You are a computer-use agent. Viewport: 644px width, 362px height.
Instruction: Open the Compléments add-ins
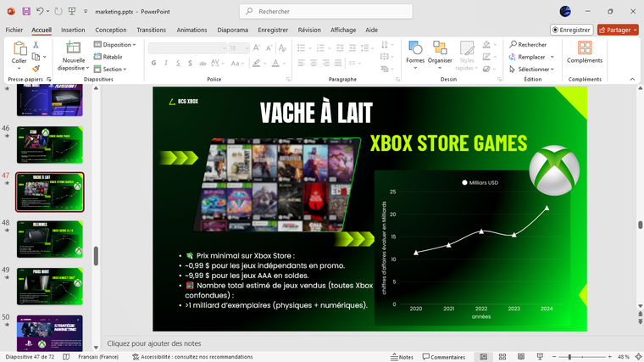585,53
